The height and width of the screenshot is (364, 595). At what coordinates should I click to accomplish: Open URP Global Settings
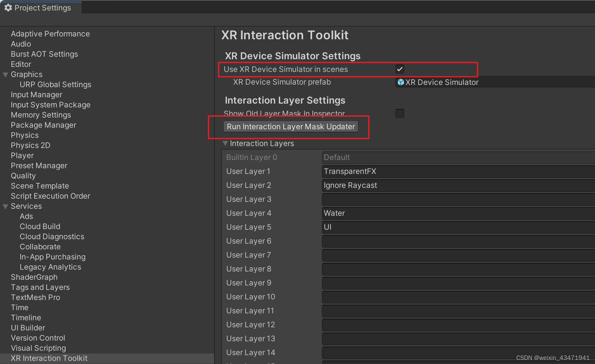[x=55, y=85]
